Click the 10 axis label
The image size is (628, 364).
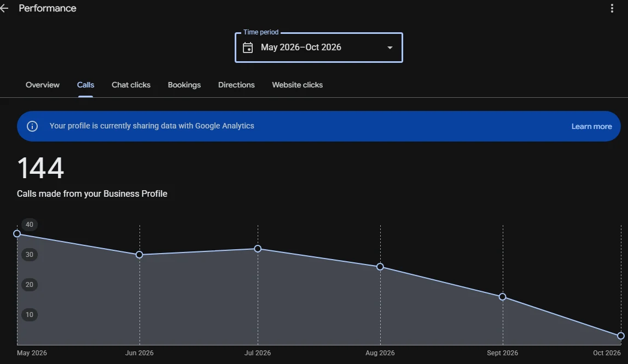point(29,314)
